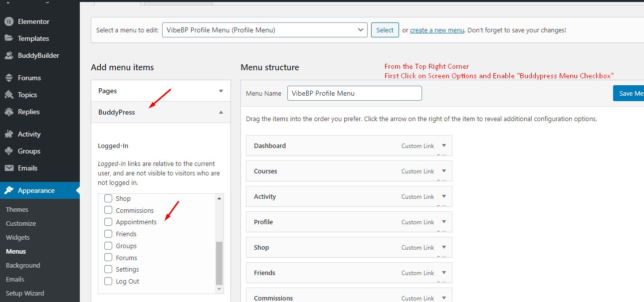Image resolution: width=644 pixels, height=302 pixels.
Task: Click the Activity sidebar icon
Action: tap(8, 134)
